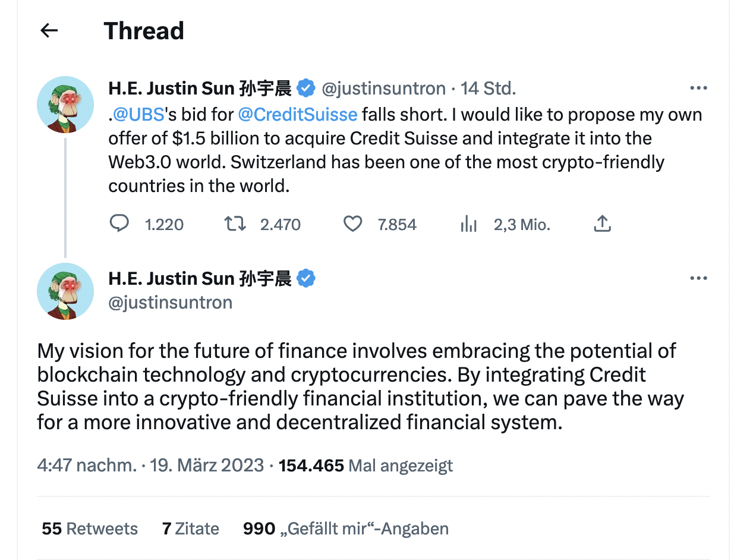
Task: Click verified badge on the second tweet
Action: click(306, 278)
